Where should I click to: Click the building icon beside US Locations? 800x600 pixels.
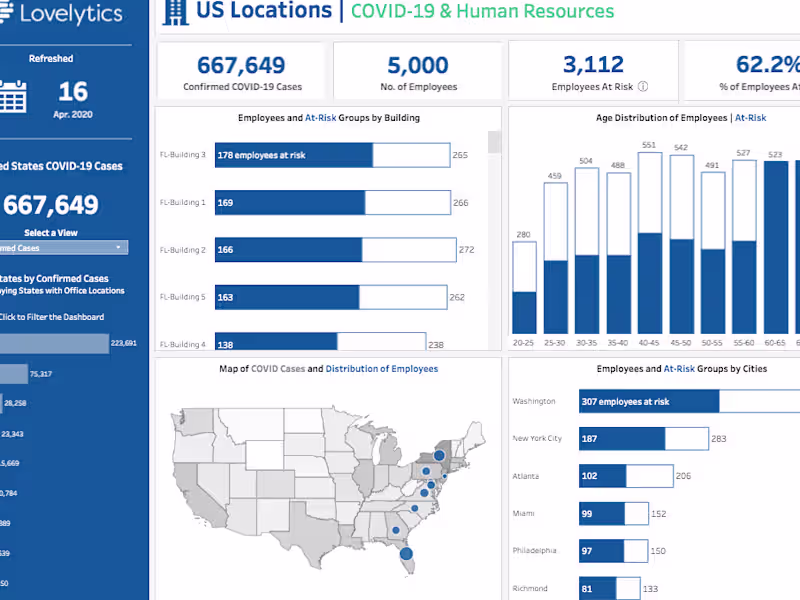[176, 12]
